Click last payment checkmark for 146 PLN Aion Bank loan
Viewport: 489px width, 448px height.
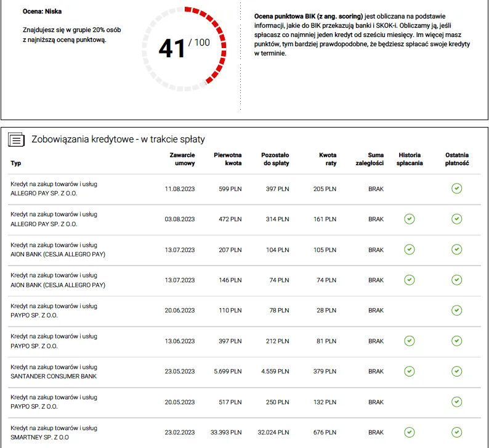[x=456, y=280]
